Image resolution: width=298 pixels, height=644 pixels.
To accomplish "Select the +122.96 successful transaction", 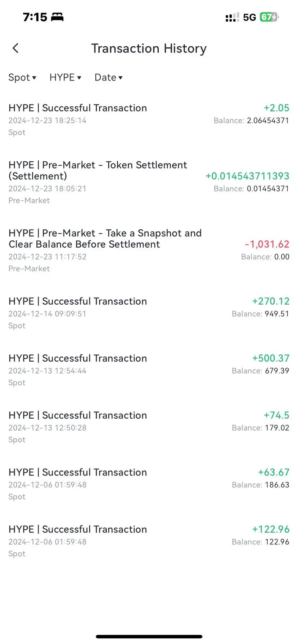I will coord(149,541).
